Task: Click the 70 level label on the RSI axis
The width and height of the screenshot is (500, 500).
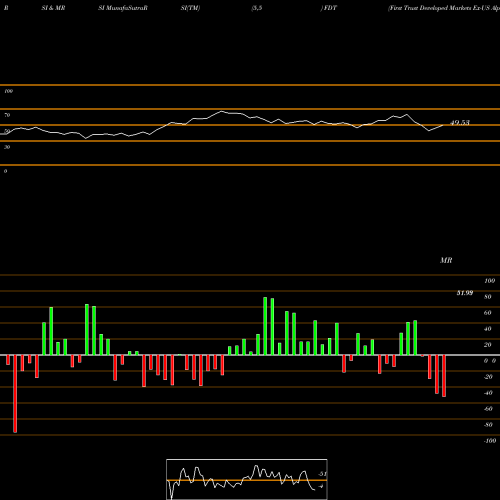Action: pyautogui.click(x=7, y=115)
